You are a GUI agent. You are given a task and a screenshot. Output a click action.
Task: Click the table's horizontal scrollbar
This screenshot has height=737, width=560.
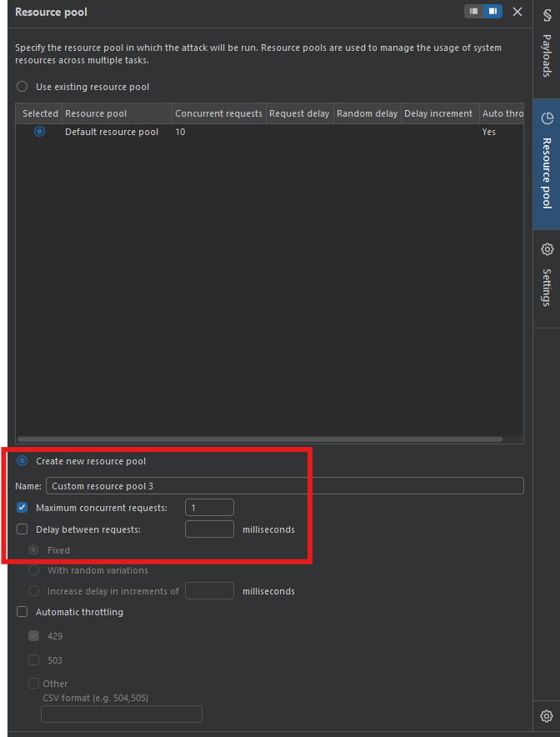[x=260, y=439]
